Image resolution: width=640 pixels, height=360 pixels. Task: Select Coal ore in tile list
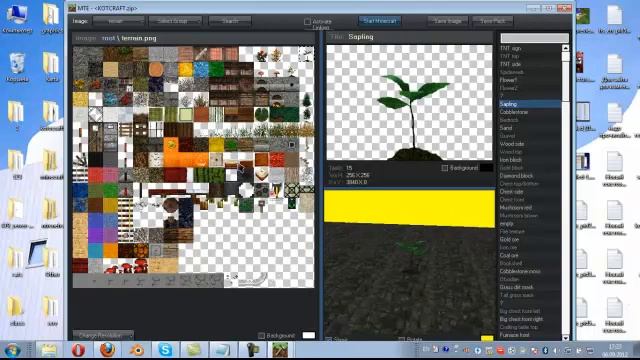click(x=530, y=256)
